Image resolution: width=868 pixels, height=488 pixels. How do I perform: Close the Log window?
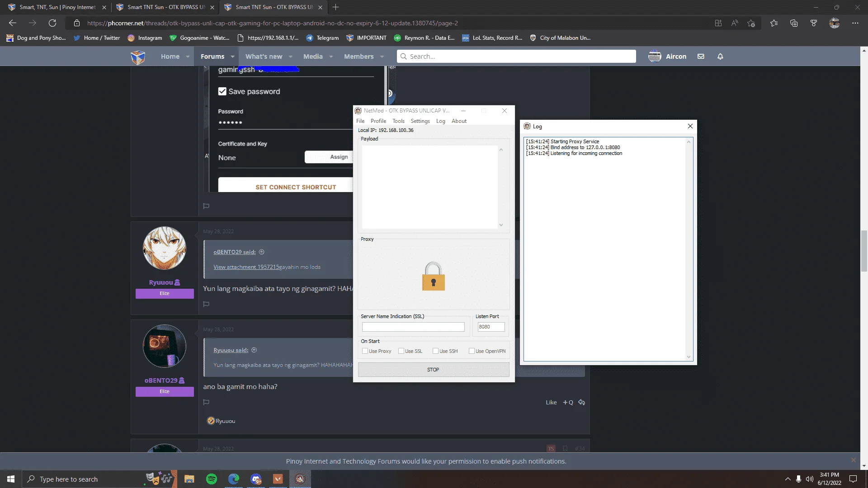[690, 126]
